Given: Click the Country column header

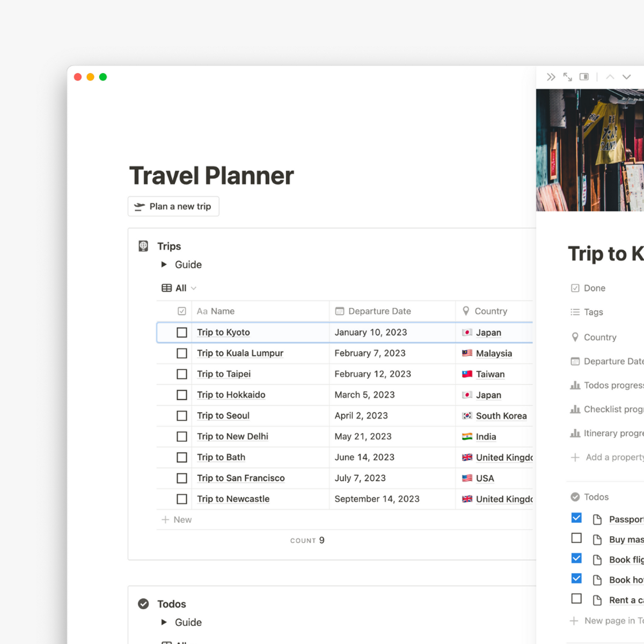Looking at the screenshot, I should [490, 311].
